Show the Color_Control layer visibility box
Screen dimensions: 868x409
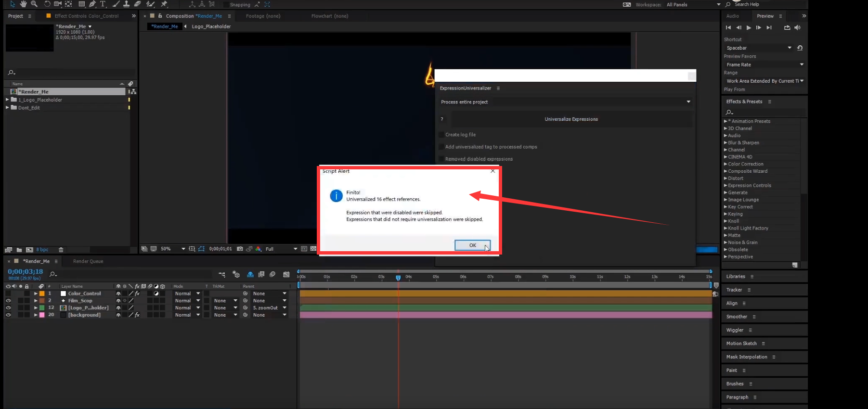click(x=8, y=294)
